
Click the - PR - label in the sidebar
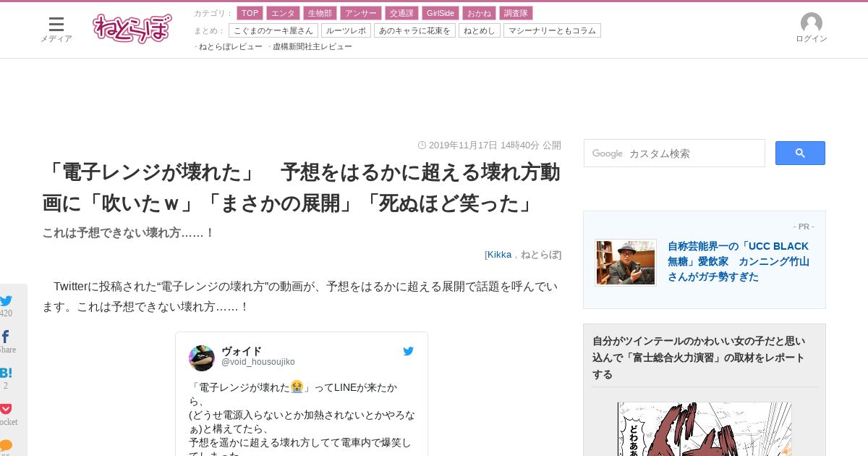click(804, 227)
